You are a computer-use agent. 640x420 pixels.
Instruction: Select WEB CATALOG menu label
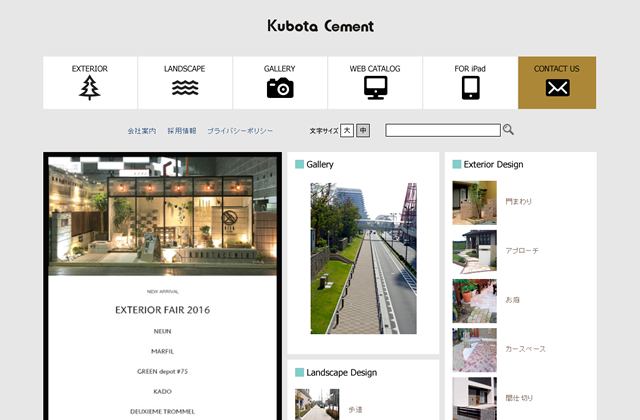click(x=375, y=69)
